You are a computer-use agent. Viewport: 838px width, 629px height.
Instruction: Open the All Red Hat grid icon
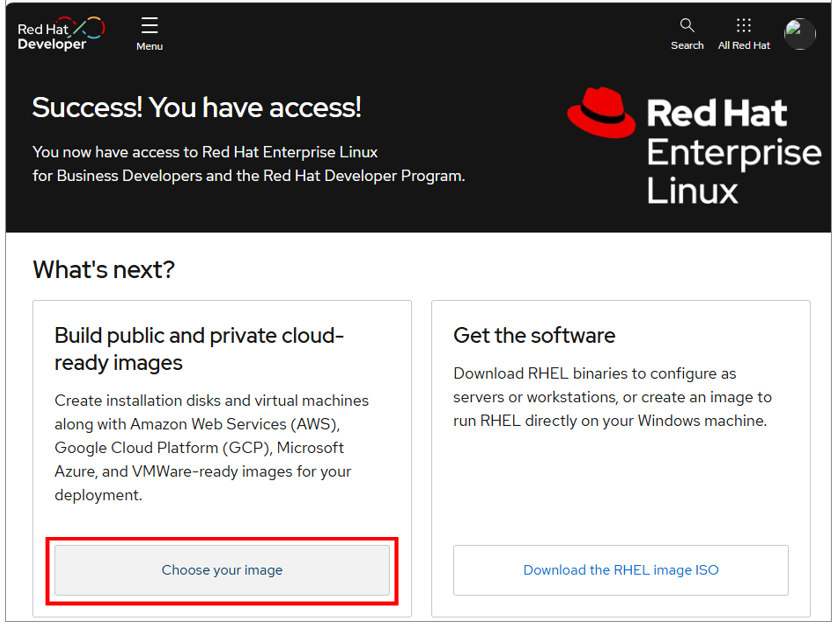[743, 25]
